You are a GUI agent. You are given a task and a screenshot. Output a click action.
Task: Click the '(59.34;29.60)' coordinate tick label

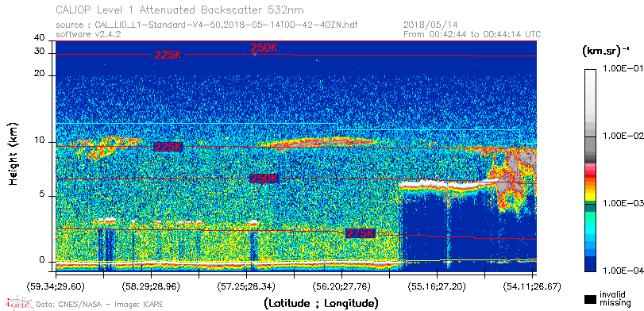click(56, 286)
